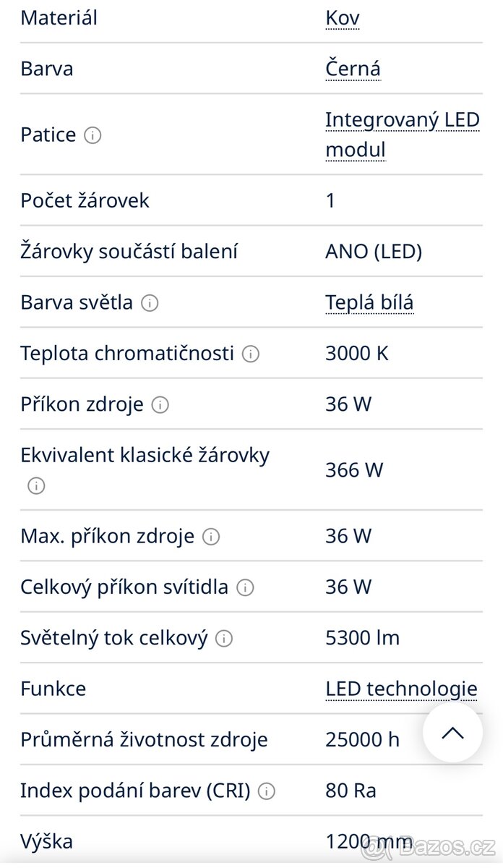Select the ANO (LED) value
The image size is (503, 868).
pyautogui.click(x=374, y=252)
